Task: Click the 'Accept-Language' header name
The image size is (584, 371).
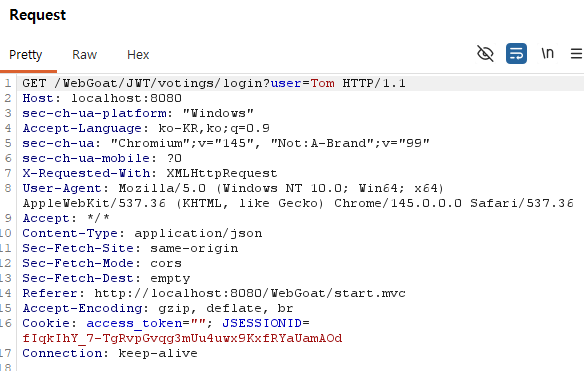Action: click(x=82, y=129)
